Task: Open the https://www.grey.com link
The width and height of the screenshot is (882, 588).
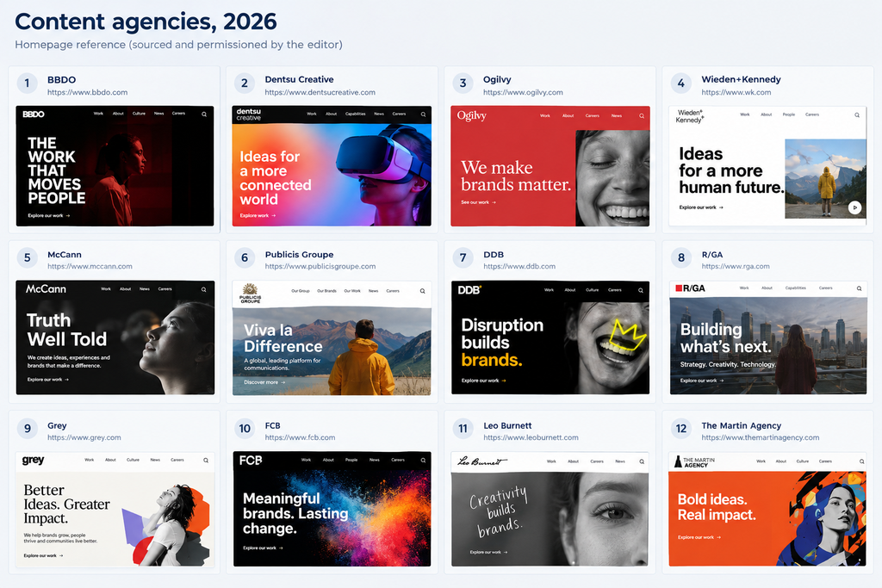Action: (x=84, y=437)
